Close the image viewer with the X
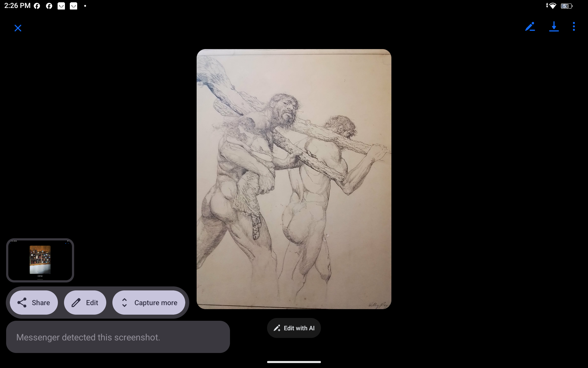This screenshot has height=368, width=588. pos(18,28)
